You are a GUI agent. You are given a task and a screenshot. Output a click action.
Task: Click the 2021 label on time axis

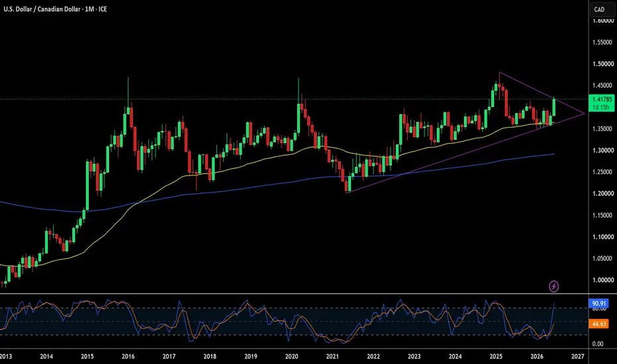pyautogui.click(x=332, y=357)
